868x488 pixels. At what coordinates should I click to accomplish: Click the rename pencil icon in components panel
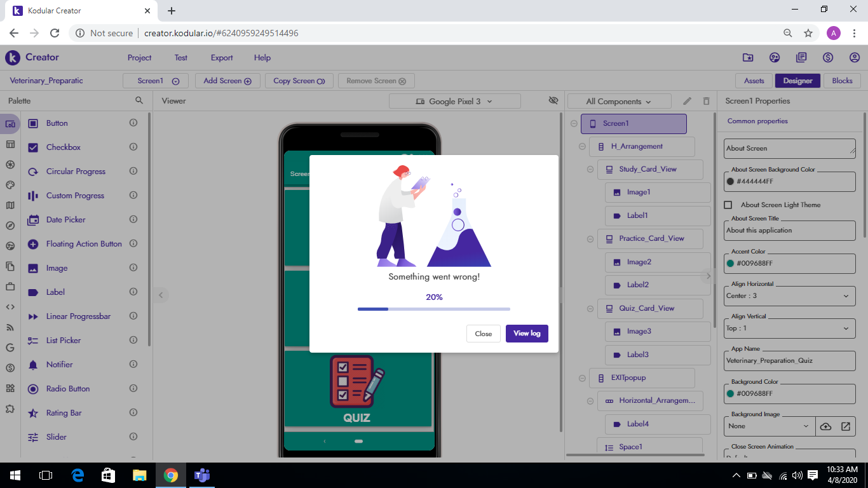click(x=687, y=101)
